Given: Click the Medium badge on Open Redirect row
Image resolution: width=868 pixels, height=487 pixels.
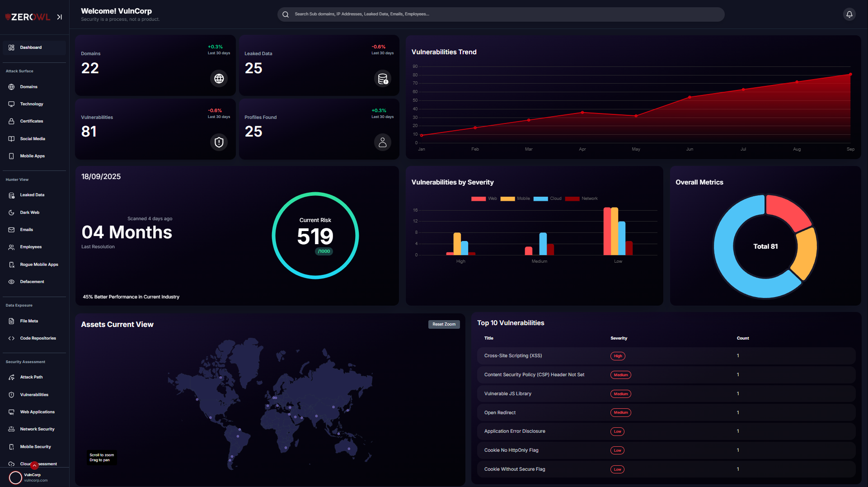Looking at the screenshot, I should [620, 412].
